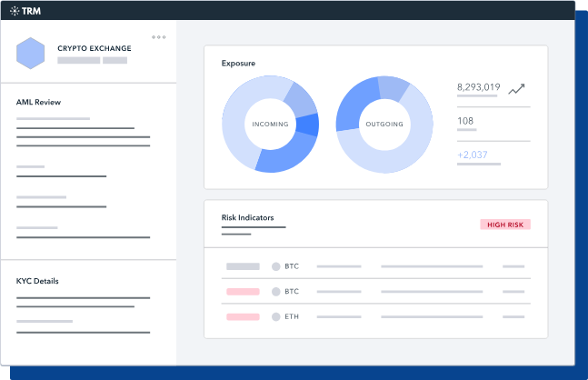Click the TRM snowflake logo icon
Viewport: 588px width, 380px height.
coord(15,11)
